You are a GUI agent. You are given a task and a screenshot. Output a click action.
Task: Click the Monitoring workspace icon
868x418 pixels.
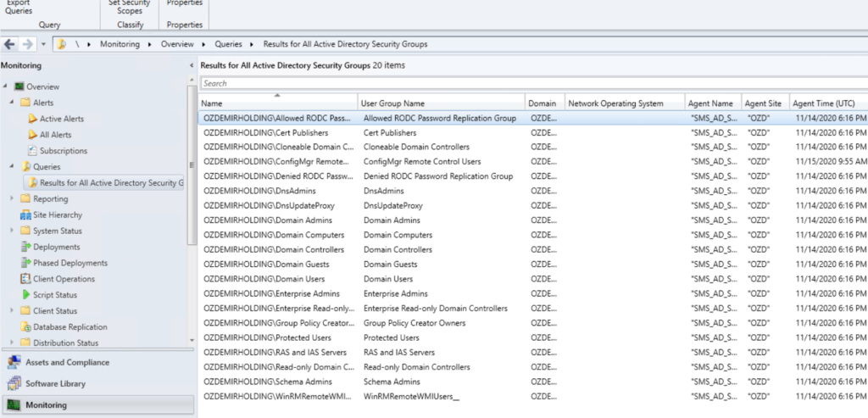[14, 405]
